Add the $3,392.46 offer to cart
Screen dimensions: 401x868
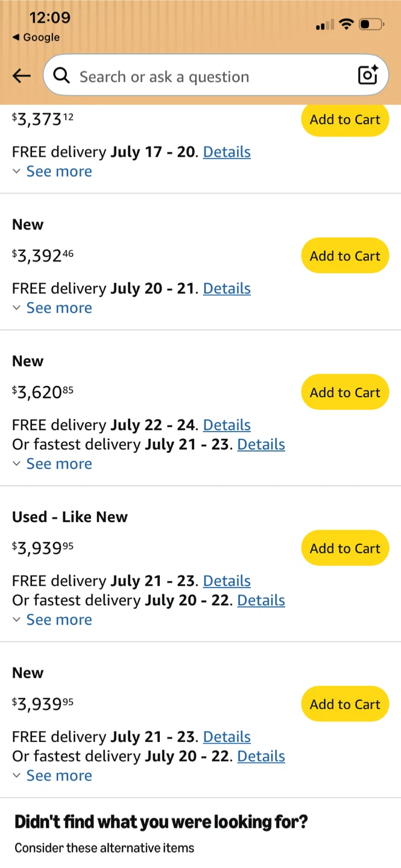click(345, 256)
